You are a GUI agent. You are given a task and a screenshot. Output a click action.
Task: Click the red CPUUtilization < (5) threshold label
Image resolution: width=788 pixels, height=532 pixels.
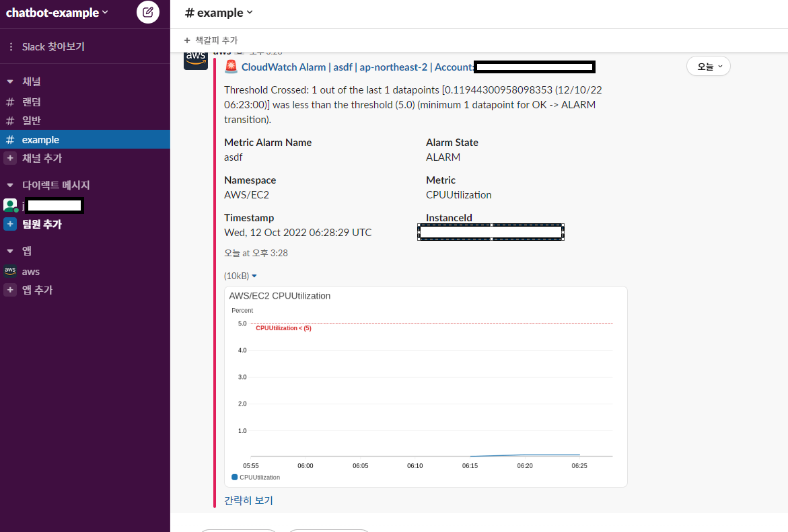(x=283, y=328)
